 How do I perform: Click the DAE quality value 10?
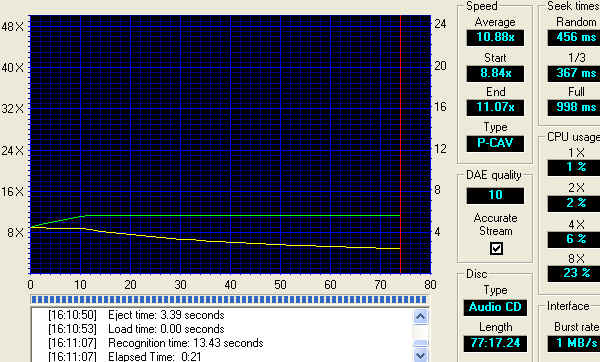[x=495, y=195]
